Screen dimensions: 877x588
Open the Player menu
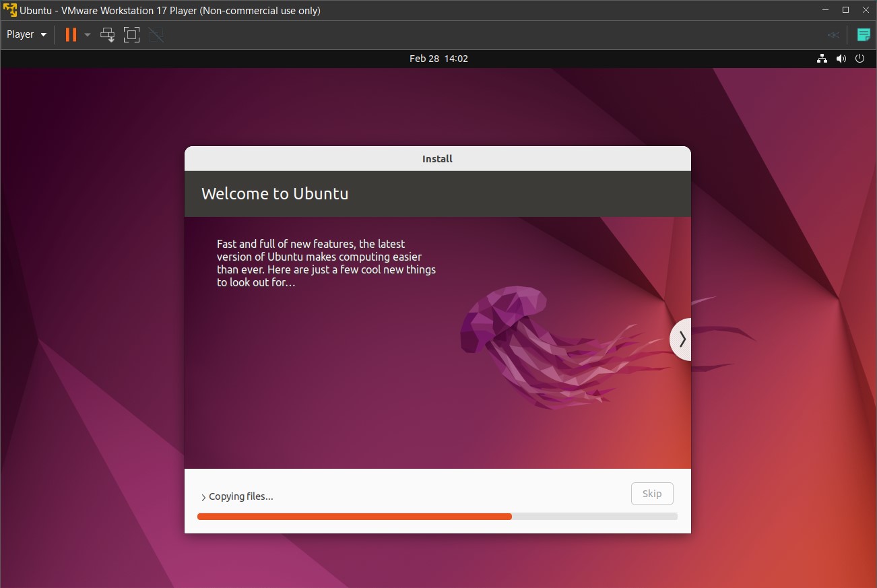pyautogui.click(x=26, y=34)
